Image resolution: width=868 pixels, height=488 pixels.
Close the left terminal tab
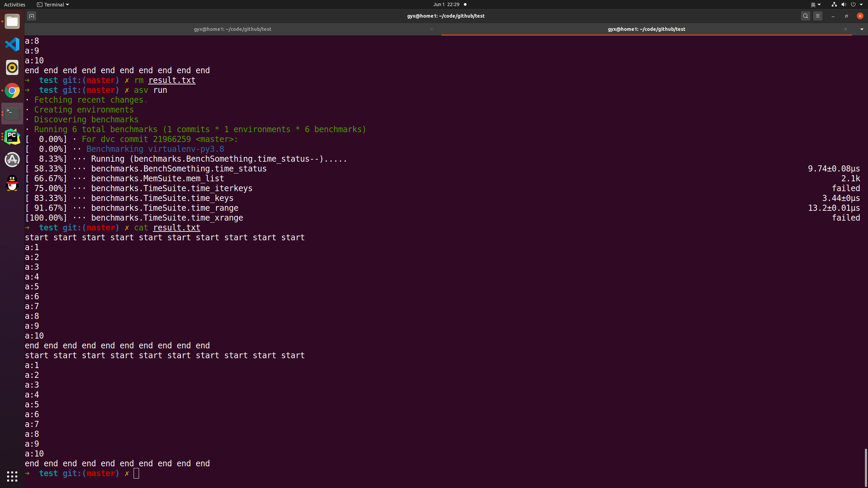[431, 29]
